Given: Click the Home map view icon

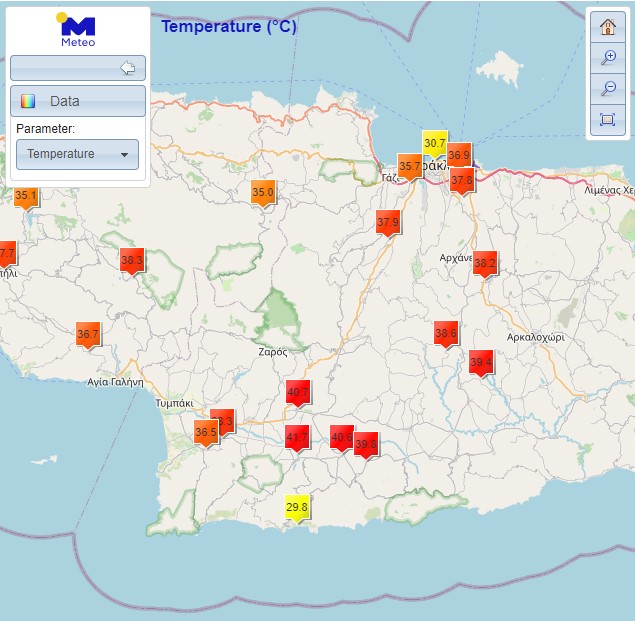Looking at the screenshot, I should pos(607,27).
